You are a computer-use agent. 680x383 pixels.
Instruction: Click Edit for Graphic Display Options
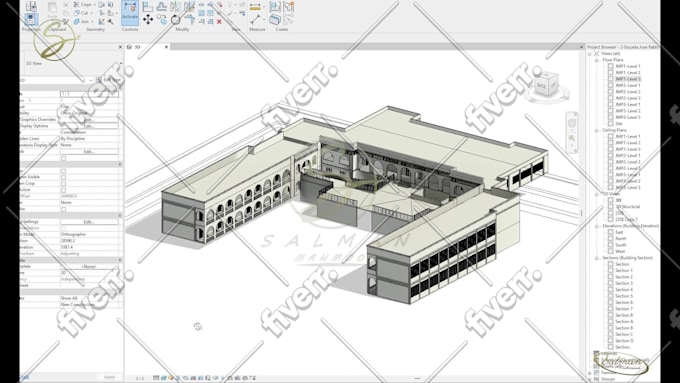tap(89, 126)
